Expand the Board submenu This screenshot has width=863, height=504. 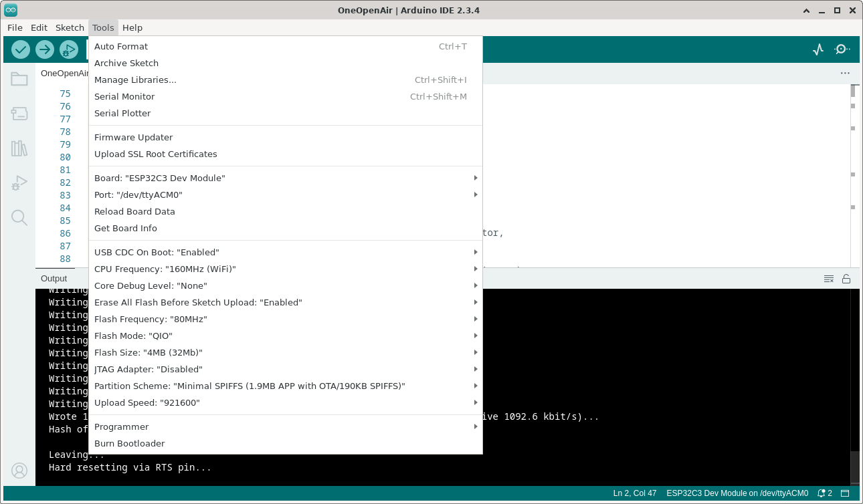(x=286, y=178)
